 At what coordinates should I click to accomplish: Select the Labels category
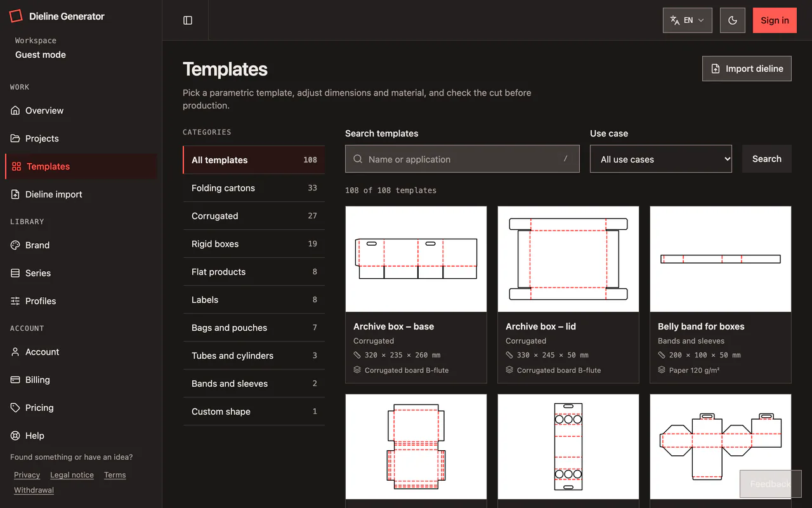(x=254, y=300)
